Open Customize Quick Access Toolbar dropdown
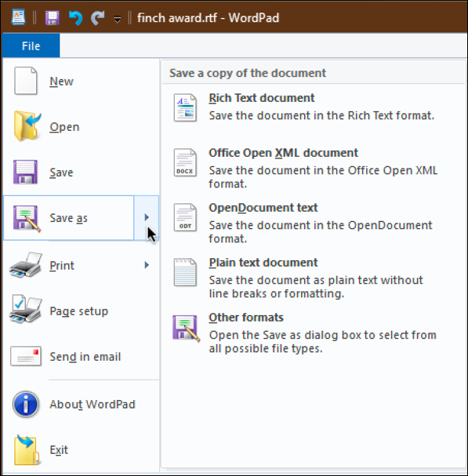468x476 pixels. [x=117, y=20]
